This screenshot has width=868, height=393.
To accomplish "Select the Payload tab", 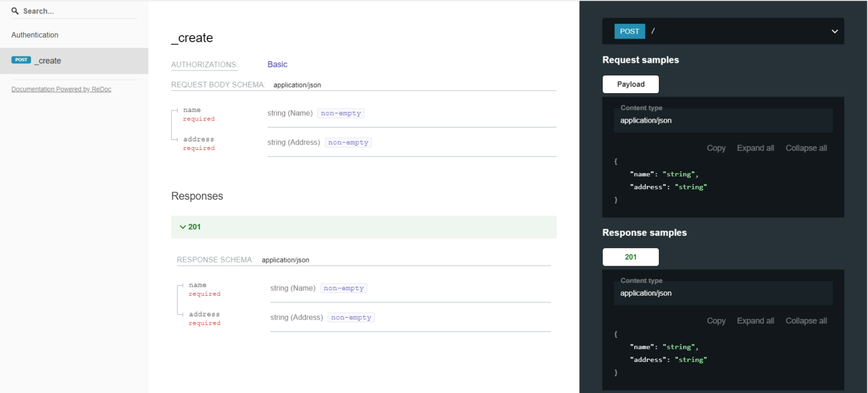I will click(x=630, y=84).
